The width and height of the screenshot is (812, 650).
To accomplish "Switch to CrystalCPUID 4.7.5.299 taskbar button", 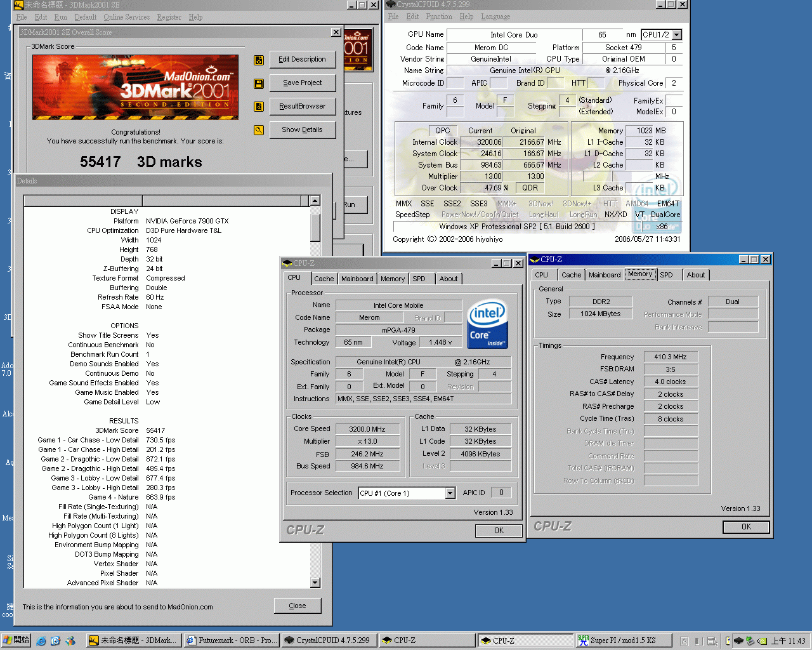I will click(x=328, y=640).
